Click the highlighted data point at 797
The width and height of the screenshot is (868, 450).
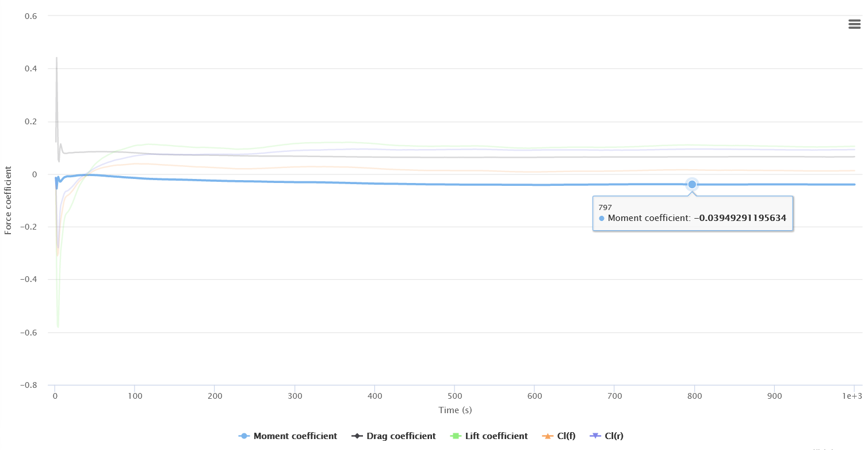[692, 184]
